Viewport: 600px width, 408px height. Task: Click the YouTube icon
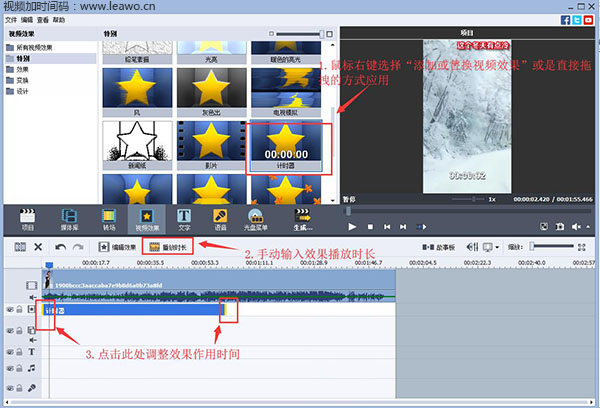pos(589,20)
